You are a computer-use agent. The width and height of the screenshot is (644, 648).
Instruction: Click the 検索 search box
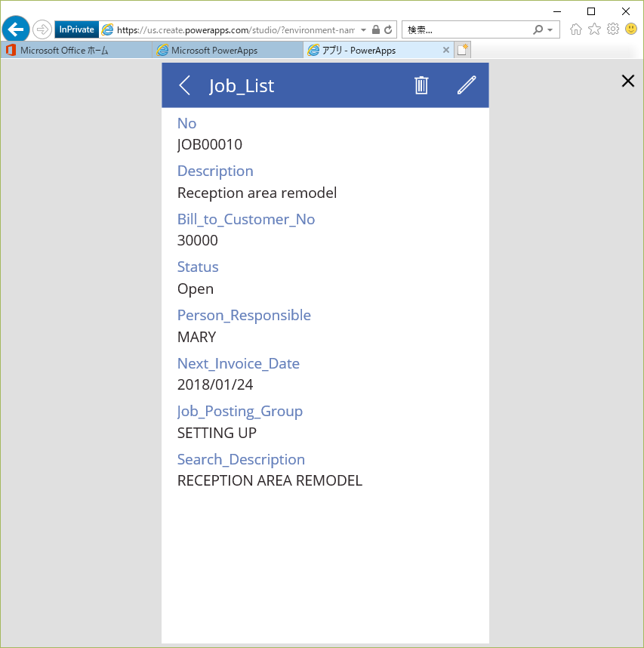[467, 29]
